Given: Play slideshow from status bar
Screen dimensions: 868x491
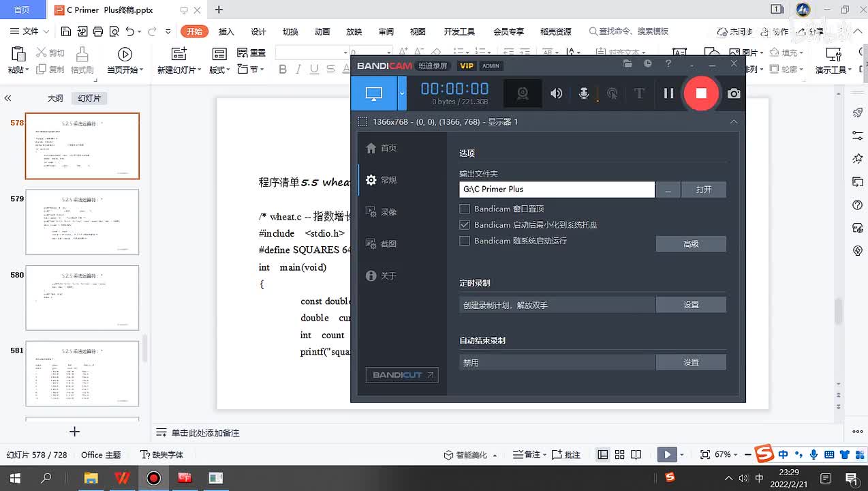Looking at the screenshot, I should (x=667, y=455).
